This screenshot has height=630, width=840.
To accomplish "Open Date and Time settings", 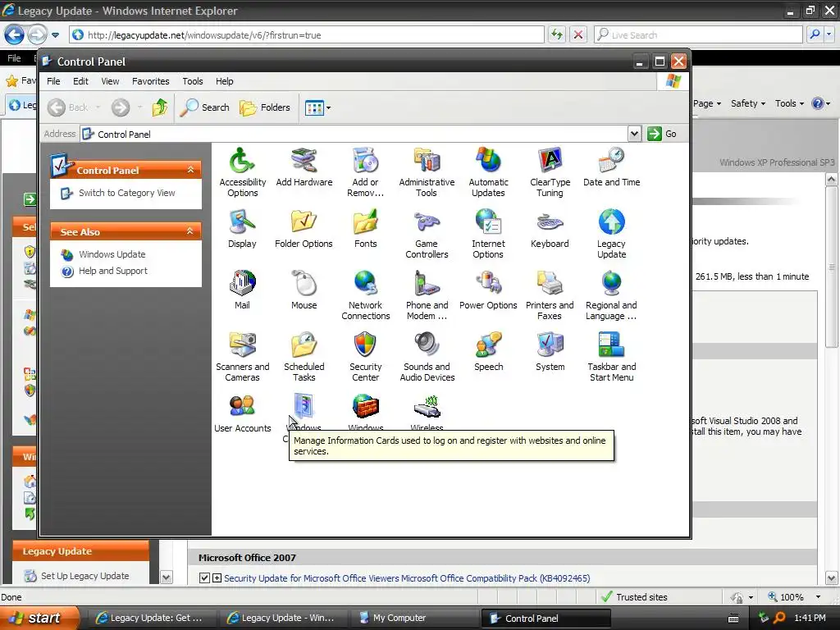I will [611, 167].
